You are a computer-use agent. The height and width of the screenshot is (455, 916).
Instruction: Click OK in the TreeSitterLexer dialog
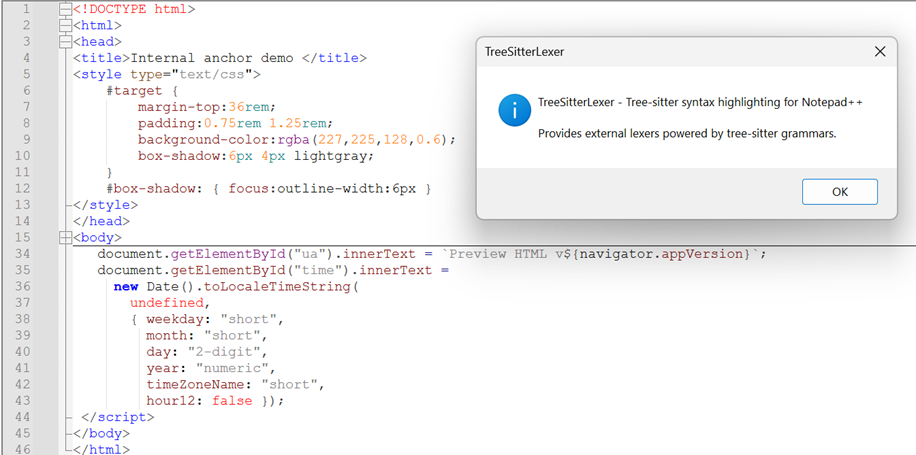839,192
